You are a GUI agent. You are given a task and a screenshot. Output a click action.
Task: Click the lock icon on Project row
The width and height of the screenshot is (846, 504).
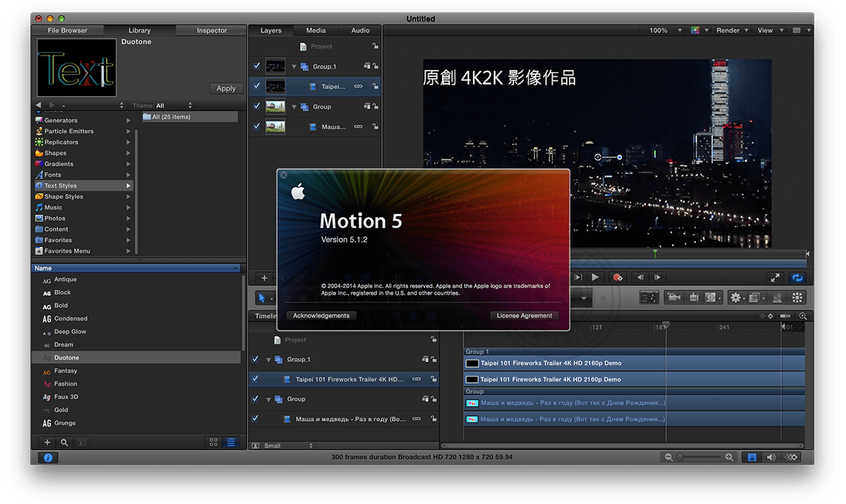pos(375,46)
